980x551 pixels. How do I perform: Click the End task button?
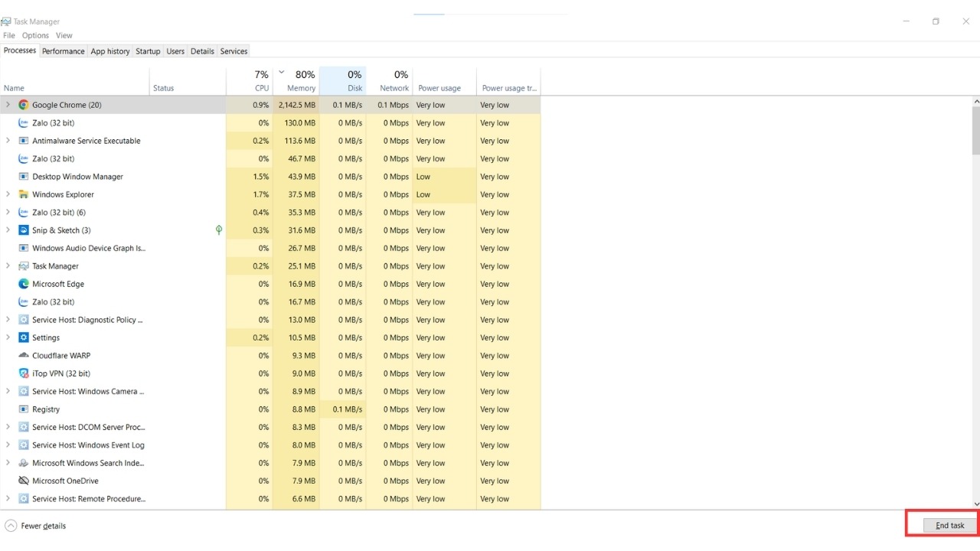950,526
